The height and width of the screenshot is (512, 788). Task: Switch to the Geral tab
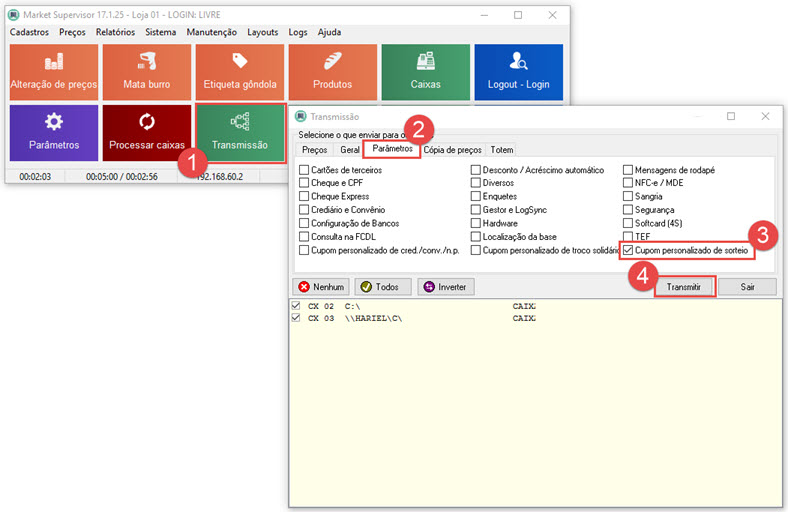click(x=349, y=150)
